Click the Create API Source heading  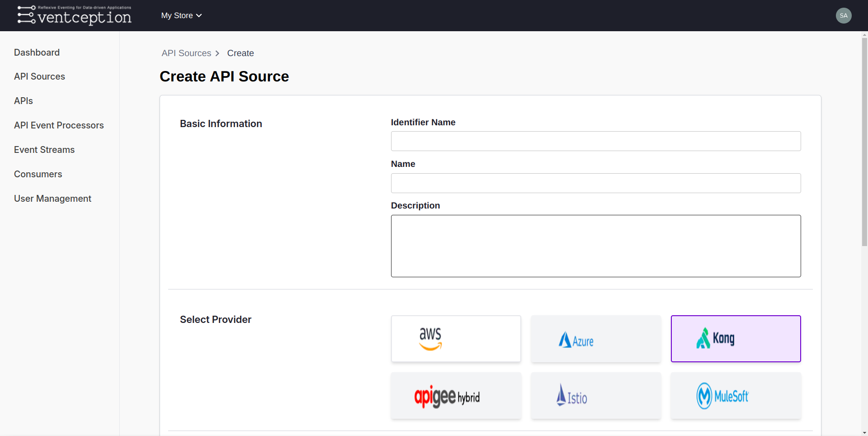pyautogui.click(x=224, y=76)
